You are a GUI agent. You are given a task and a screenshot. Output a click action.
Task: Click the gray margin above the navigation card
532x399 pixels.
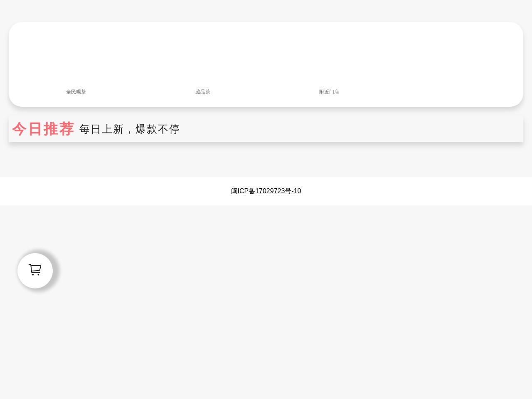(x=266, y=10)
